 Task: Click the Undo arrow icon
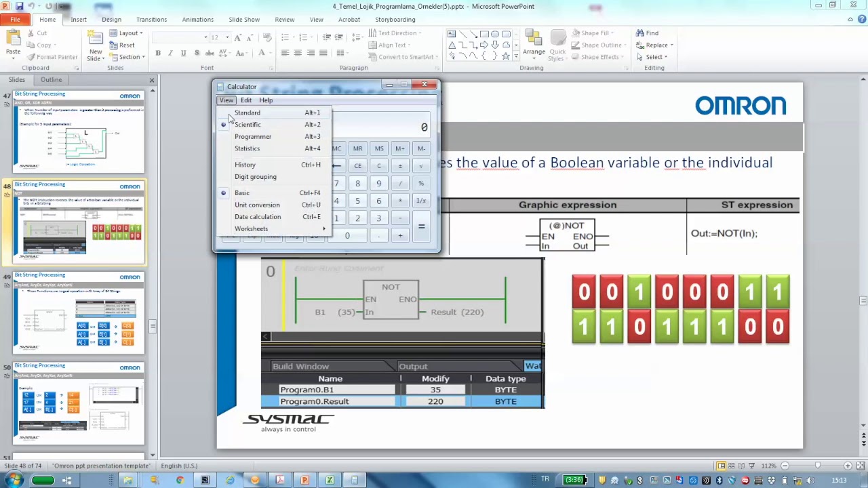(x=31, y=6)
